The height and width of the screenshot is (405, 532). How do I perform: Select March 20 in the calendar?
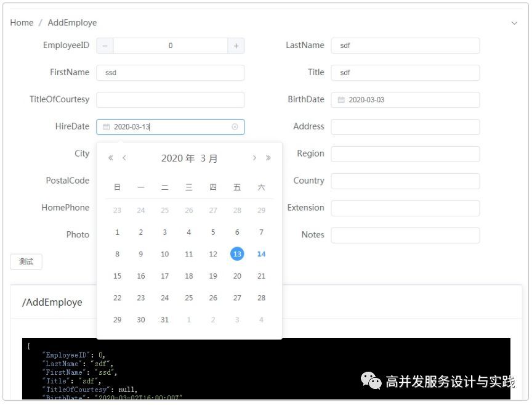coord(237,276)
